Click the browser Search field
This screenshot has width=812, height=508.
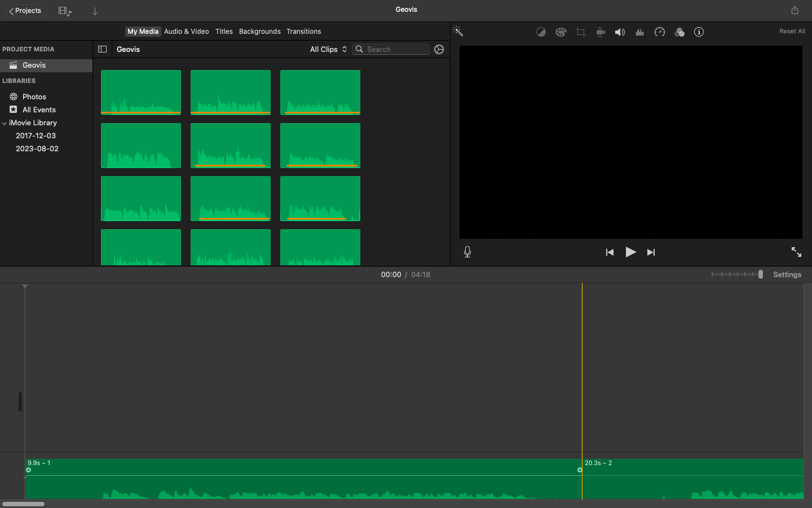[391, 49]
